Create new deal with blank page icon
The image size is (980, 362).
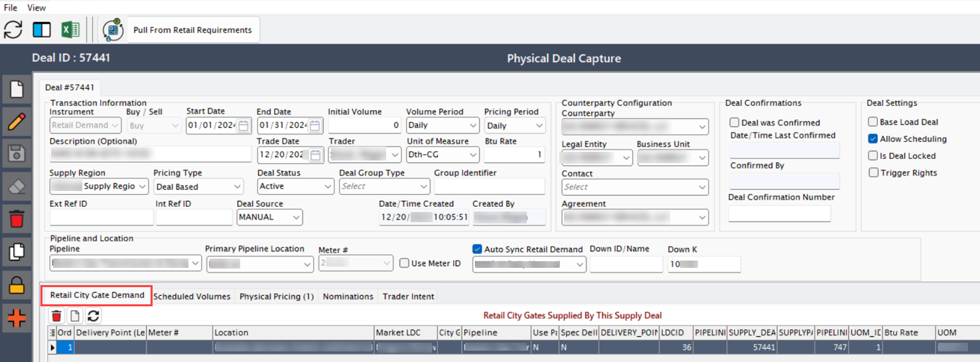pyautogui.click(x=17, y=90)
